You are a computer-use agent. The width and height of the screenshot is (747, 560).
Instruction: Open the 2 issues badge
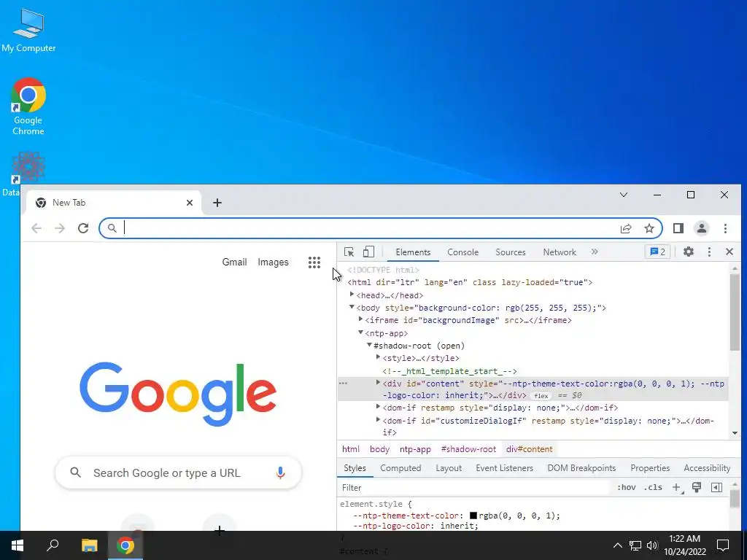(658, 252)
